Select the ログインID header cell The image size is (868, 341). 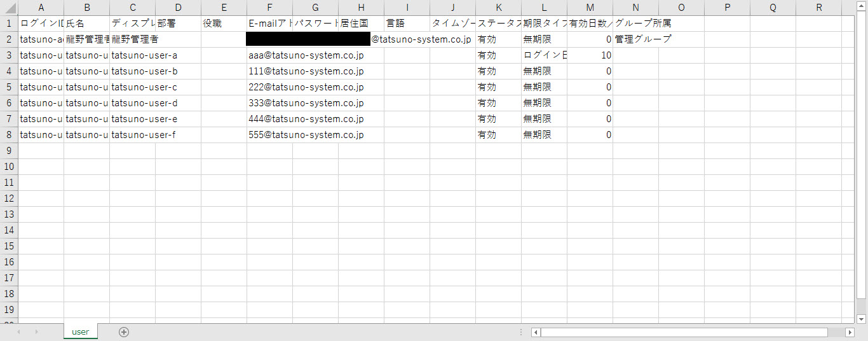pos(41,24)
